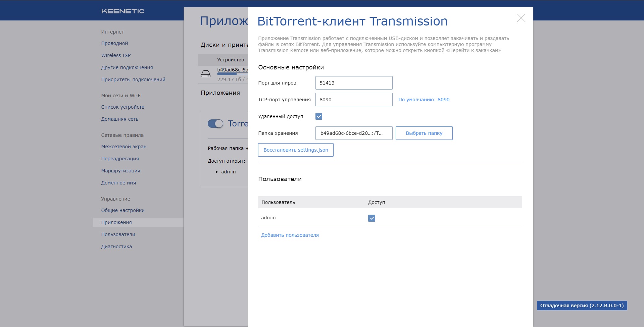The width and height of the screenshot is (644, 327).
Task: Click admin under Доступ открыт
Action: click(x=229, y=172)
